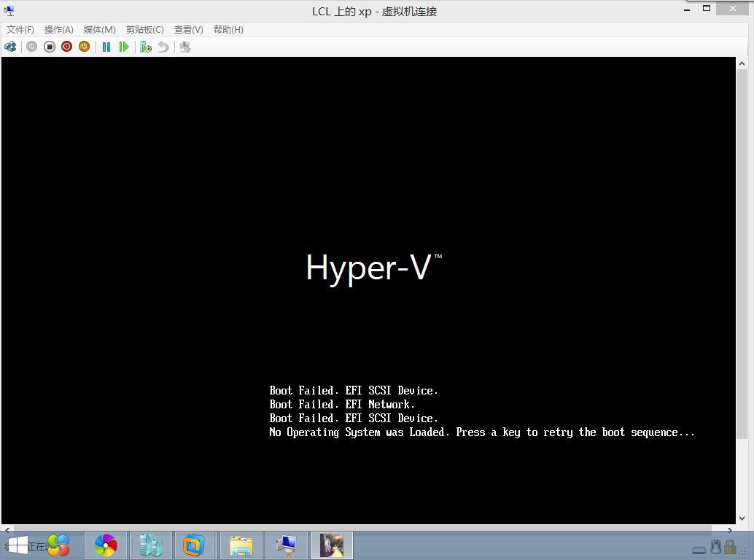Create a checkpoint with the snapshot icon
Screen dimensions: 754x560
click(x=146, y=47)
